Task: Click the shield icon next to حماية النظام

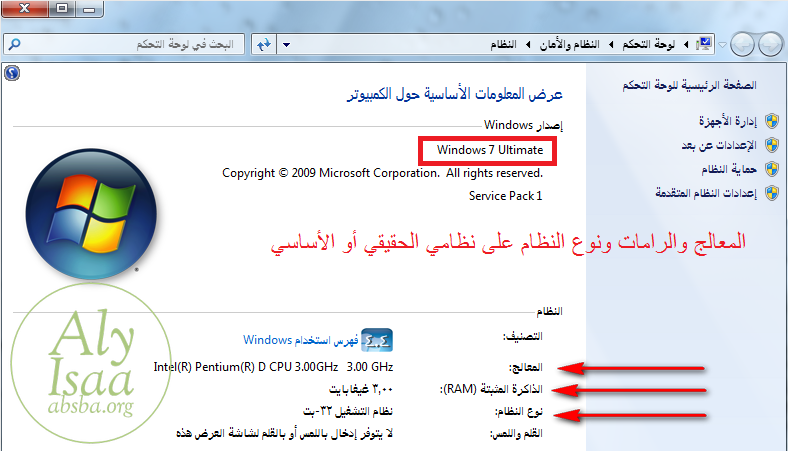Action: pos(771,169)
